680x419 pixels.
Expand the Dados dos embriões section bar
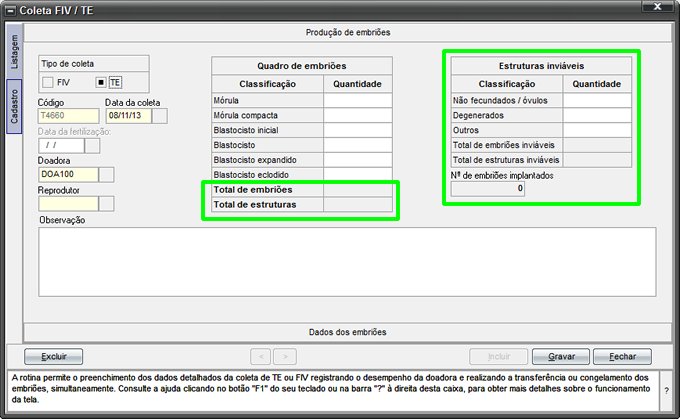tap(347, 332)
